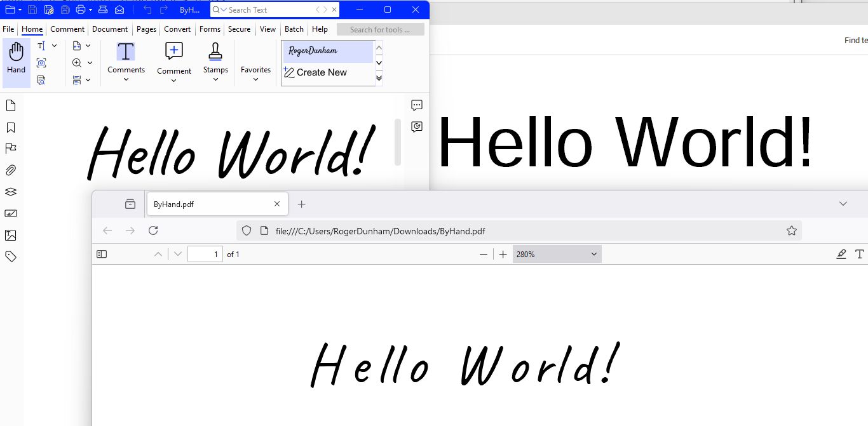This screenshot has height=426, width=868.
Task: Open the Pages thumbnails sidebar panel
Action: (x=11, y=105)
